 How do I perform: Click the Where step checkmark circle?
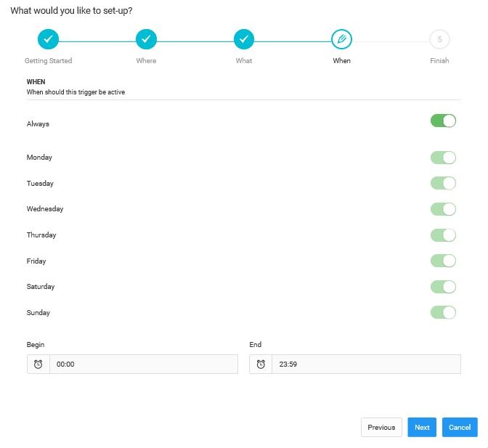(x=146, y=39)
